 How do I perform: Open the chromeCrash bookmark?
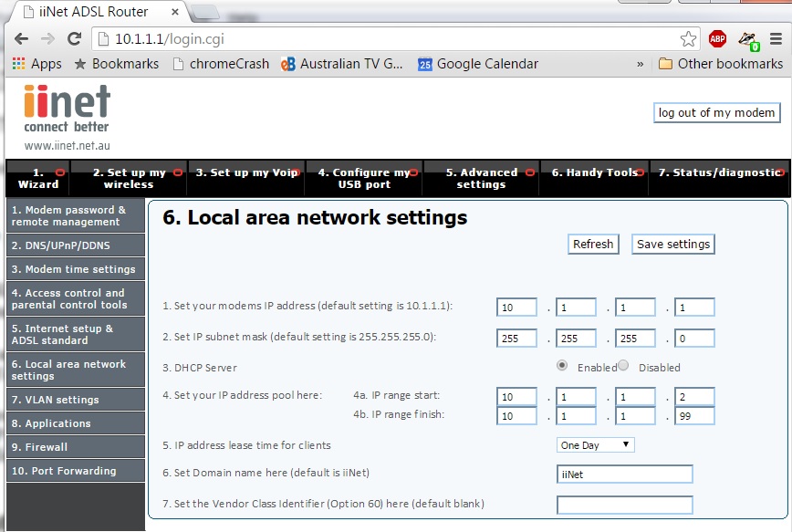click(221, 64)
